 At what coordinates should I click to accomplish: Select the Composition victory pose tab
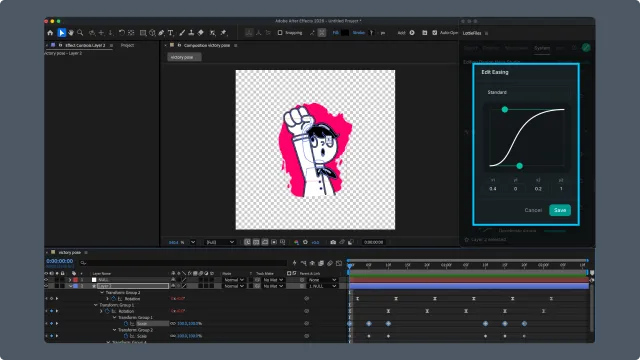tap(207, 45)
